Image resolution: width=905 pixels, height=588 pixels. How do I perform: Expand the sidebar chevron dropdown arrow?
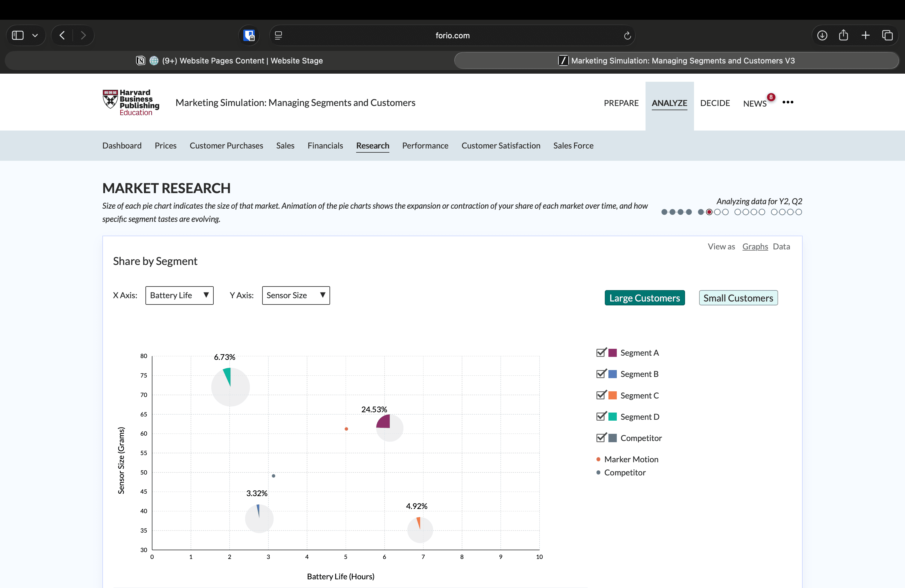(35, 35)
